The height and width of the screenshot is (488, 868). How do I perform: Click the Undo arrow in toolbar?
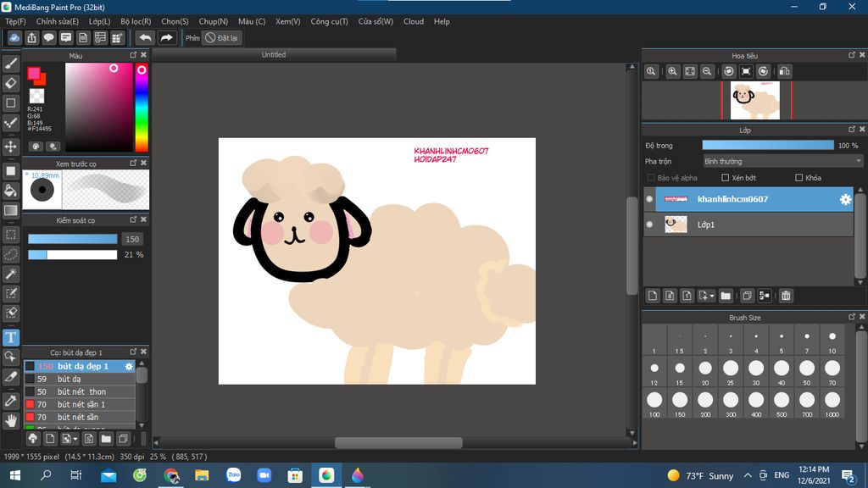(145, 37)
